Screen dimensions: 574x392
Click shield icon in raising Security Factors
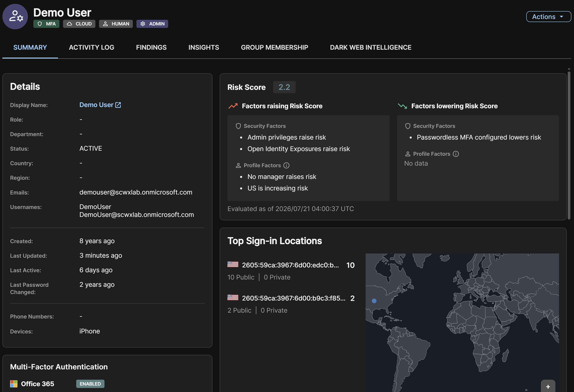click(x=238, y=126)
